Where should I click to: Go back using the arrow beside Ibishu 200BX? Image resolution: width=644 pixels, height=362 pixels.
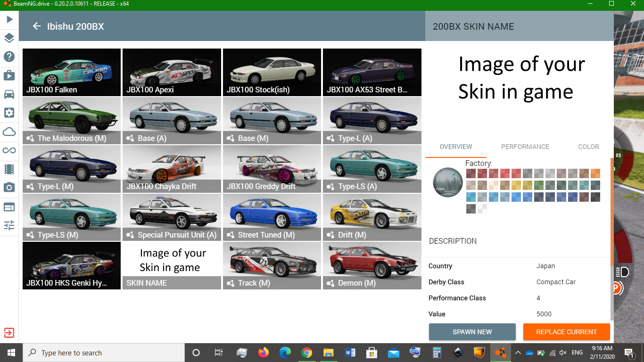(x=37, y=26)
